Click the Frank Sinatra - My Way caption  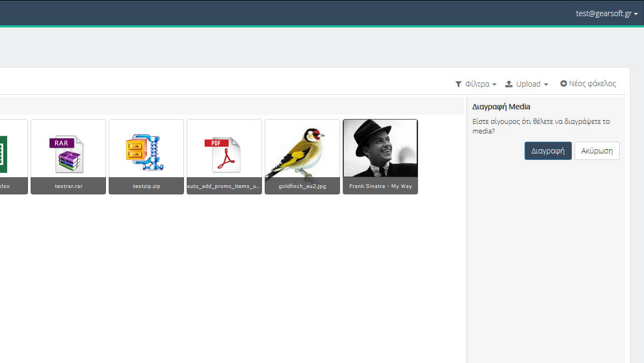[380, 186]
